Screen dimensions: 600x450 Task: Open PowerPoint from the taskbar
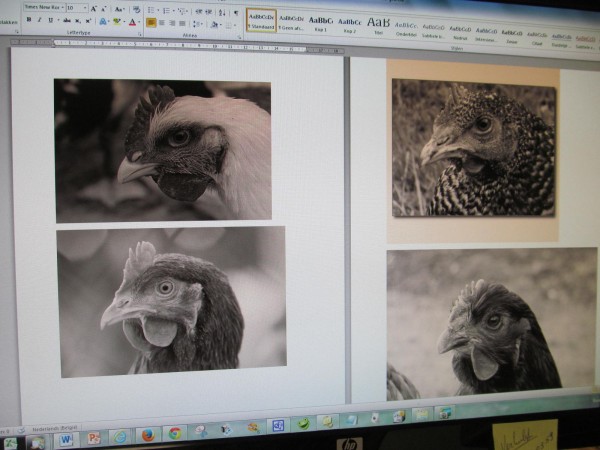tap(94, 438)
